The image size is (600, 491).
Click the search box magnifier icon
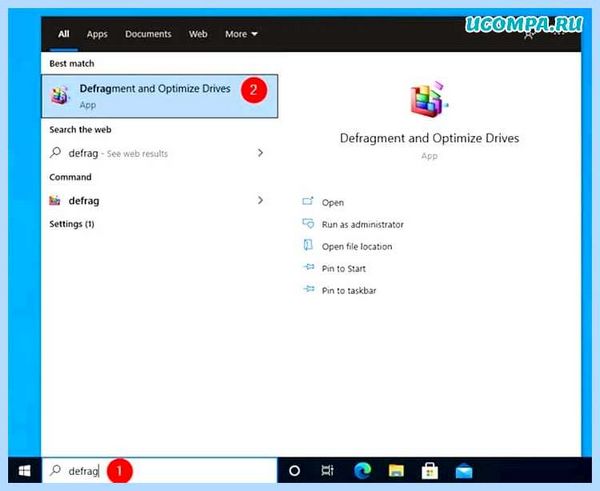[x=55, y=470]
